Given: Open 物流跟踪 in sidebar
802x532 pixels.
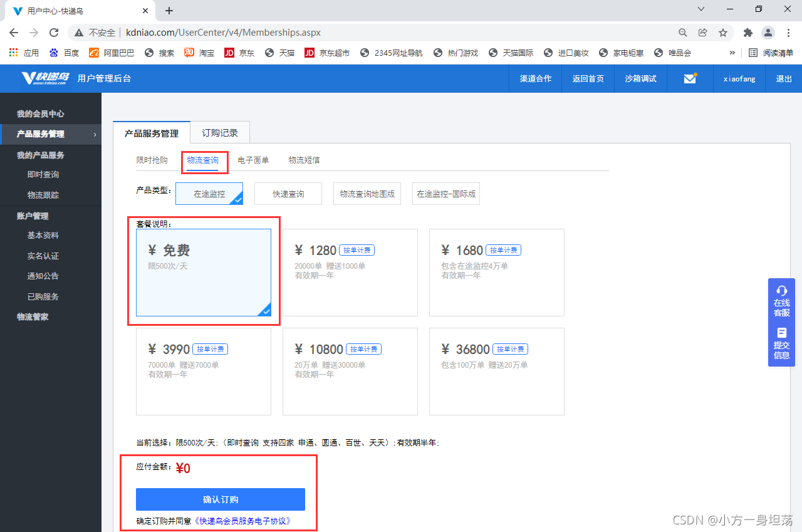Looking at the screenshot, I should (x=43, y=195).
